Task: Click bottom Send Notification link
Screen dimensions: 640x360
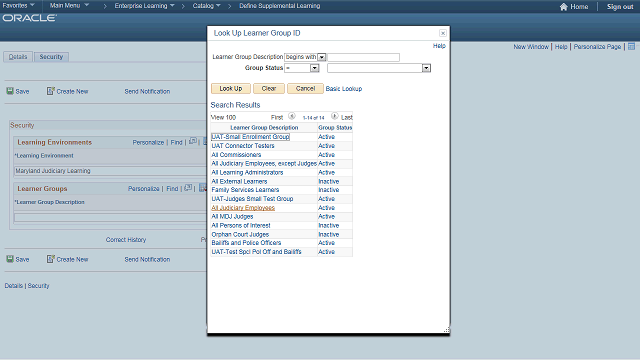Action: (x=147, y=259)
